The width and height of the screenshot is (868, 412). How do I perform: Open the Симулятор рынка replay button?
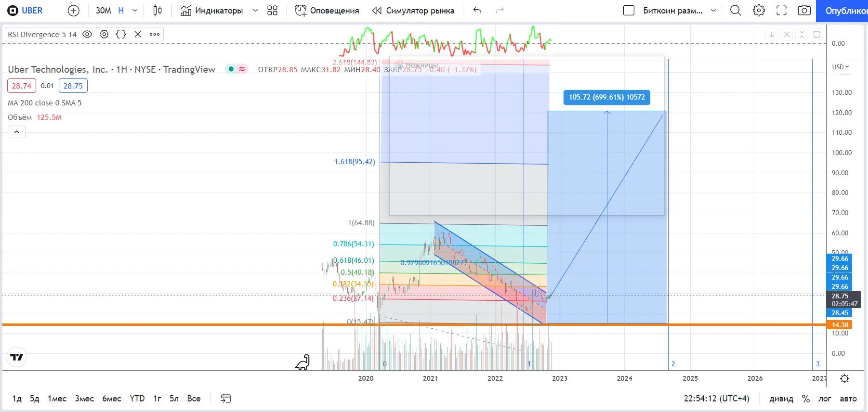(413, 11)
